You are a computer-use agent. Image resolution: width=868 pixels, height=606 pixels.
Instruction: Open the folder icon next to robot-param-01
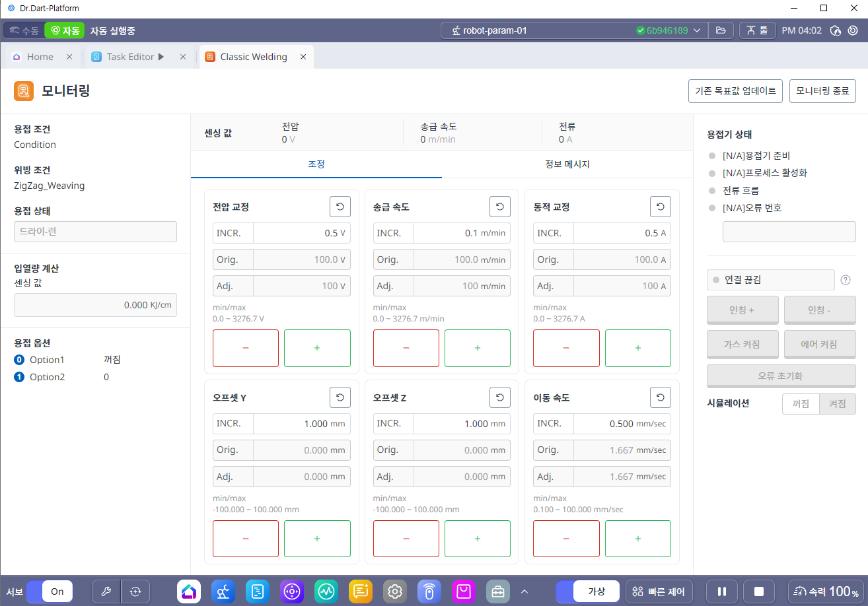click(x=721, y=30)
